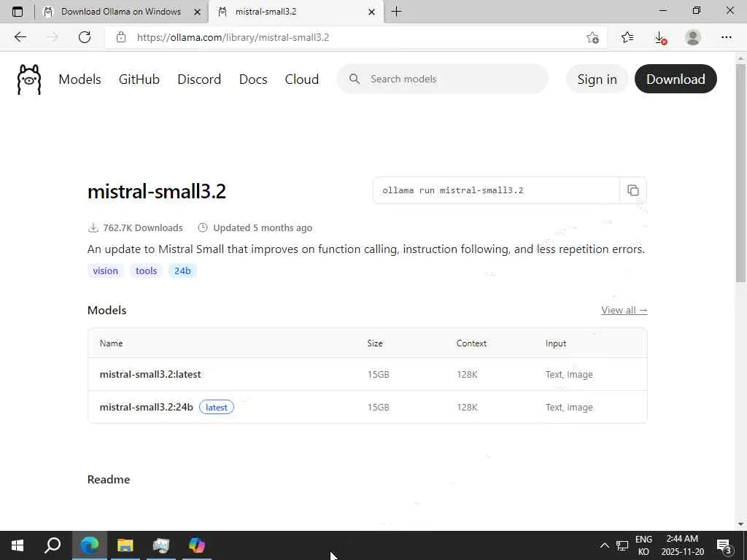Open the monitor app beside File Explorer on taskbar
747x560 pixels.
pyautogui.click(x=161, y=545)
